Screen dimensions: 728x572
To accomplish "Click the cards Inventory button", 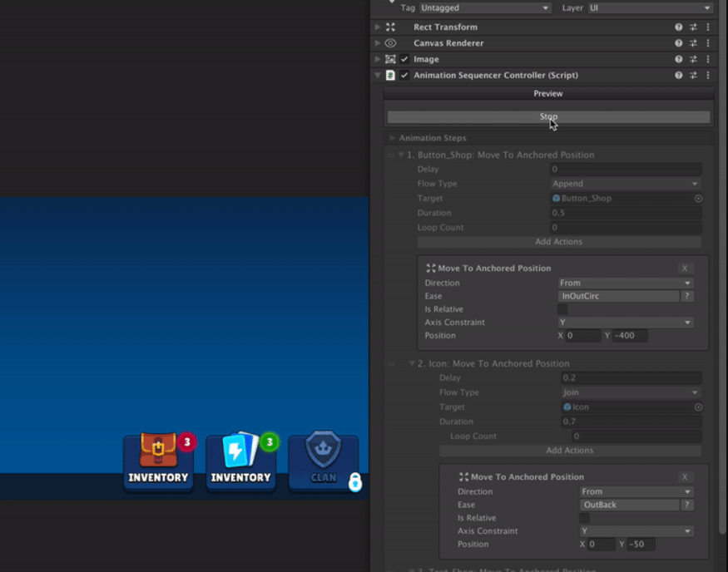I will pos(241,461).
